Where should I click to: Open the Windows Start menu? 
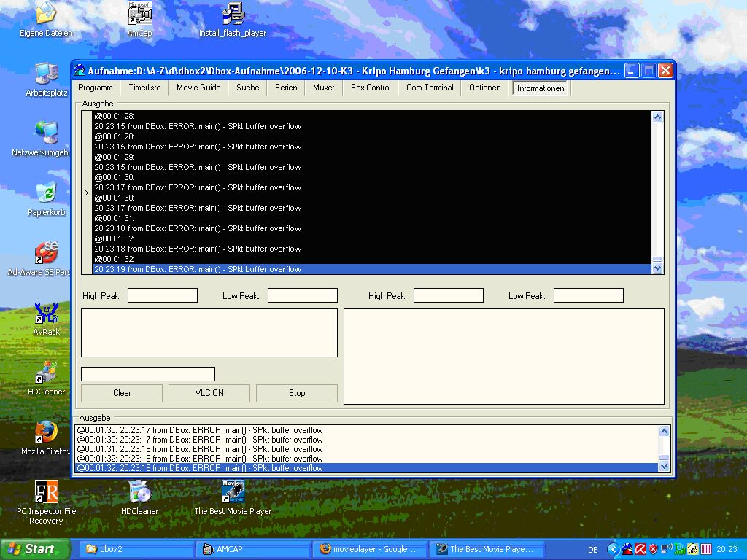point(35,549)
